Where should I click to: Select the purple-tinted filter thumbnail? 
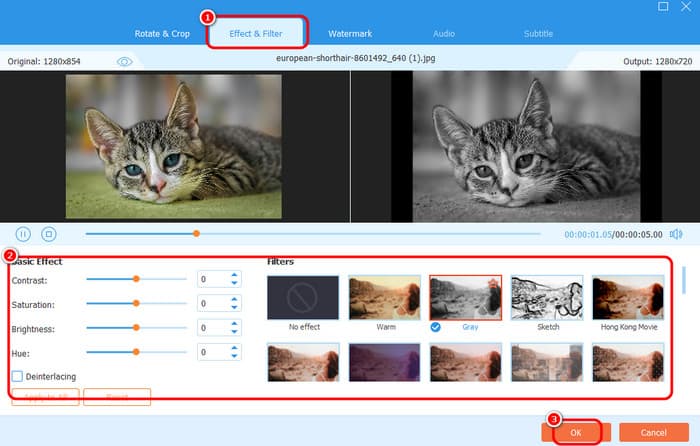pyautogui.click(x=384, y=363)
